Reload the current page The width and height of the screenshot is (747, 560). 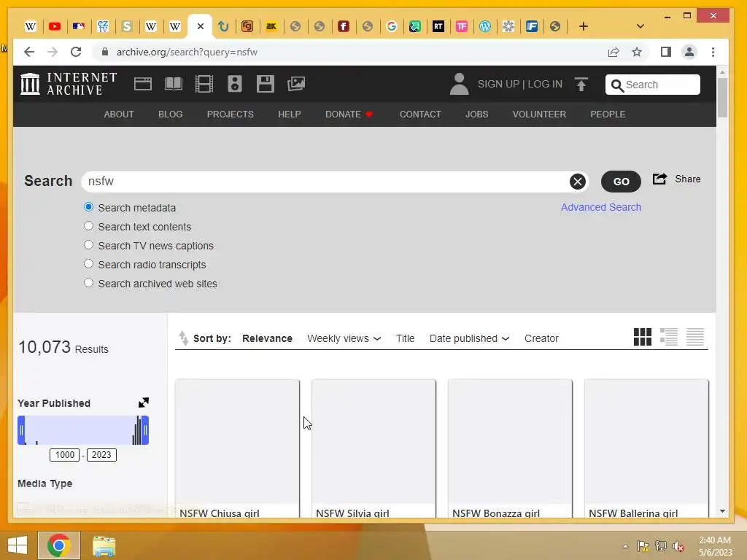coord(76,52)
